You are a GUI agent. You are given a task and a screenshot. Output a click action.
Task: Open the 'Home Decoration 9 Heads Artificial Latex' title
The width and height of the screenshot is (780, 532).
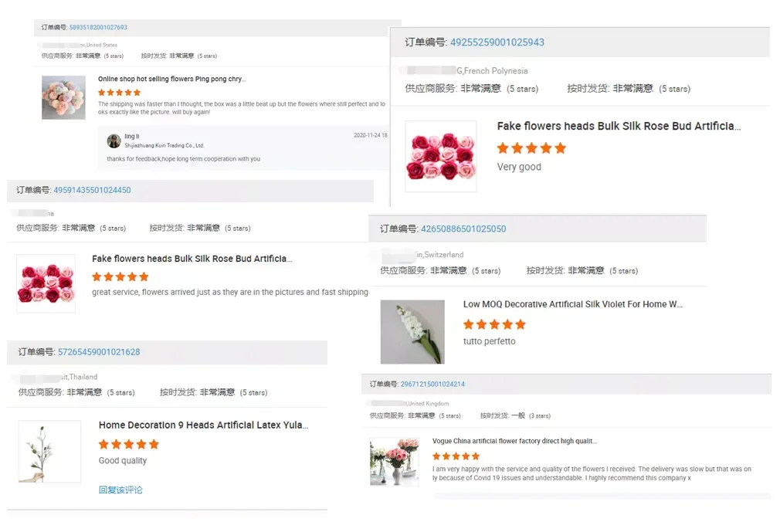[x=203, y=425]
